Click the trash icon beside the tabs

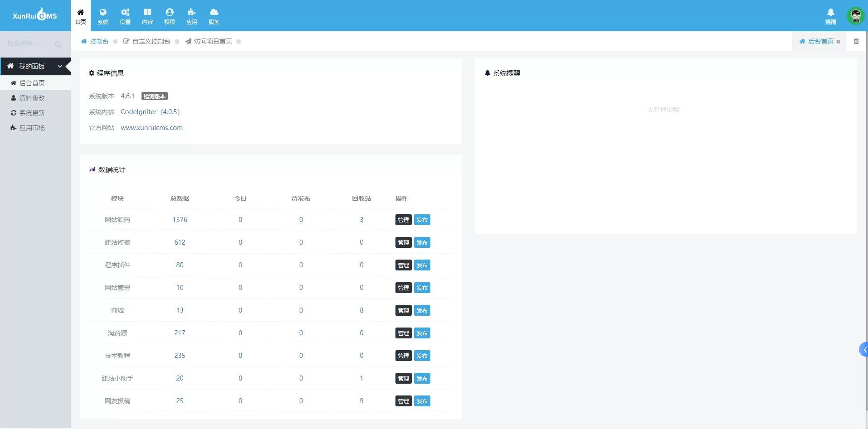[x=856, y=41]
